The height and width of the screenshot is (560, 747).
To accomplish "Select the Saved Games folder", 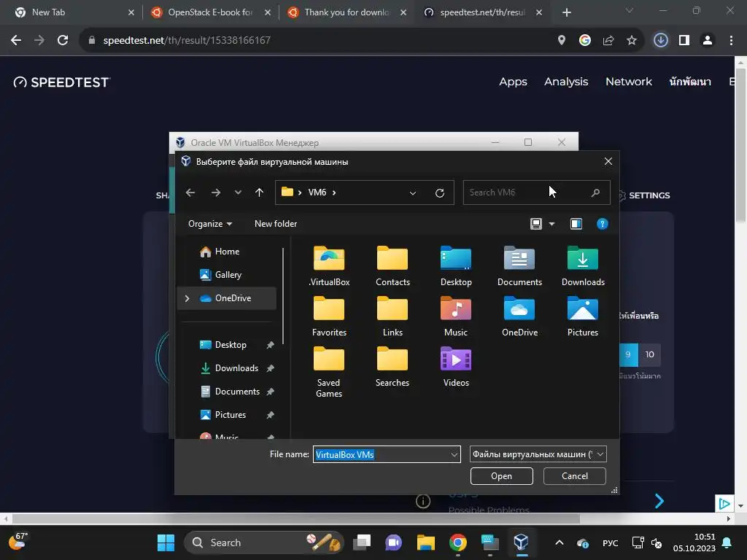I will [x=329, y=373].
